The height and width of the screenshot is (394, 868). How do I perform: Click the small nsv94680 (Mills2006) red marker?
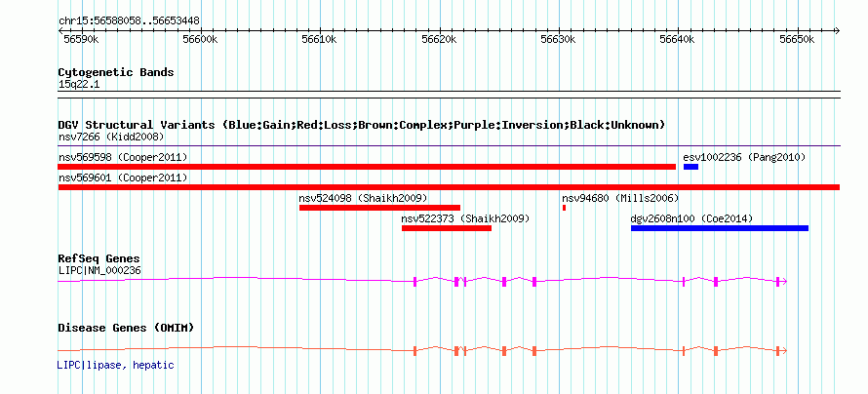pos(564,208)
